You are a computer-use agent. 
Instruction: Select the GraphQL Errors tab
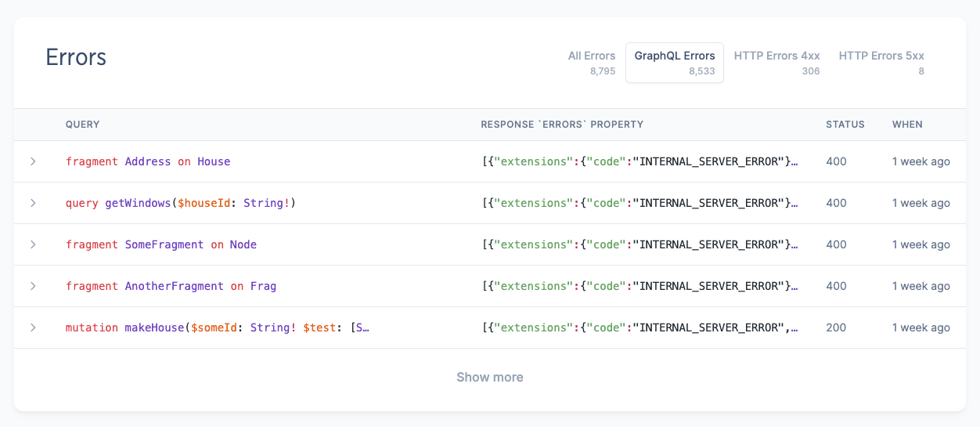[x=674, y=63]
